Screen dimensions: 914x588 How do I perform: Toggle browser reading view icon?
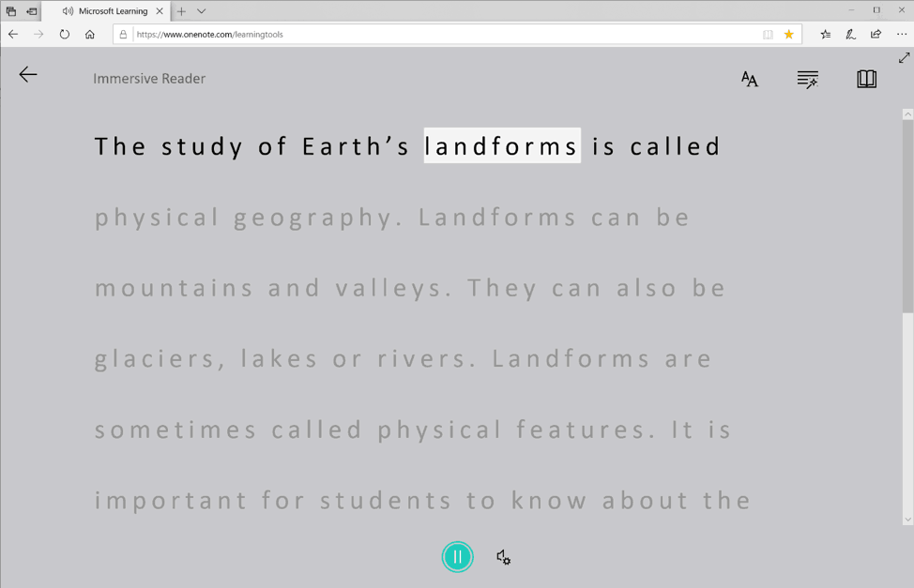(768, 35)
